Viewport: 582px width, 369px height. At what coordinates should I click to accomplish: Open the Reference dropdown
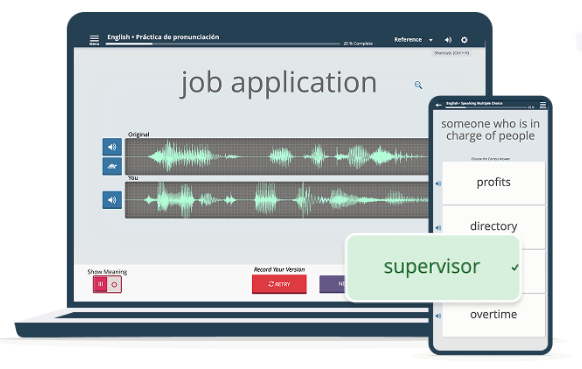(x=413, y=40)
